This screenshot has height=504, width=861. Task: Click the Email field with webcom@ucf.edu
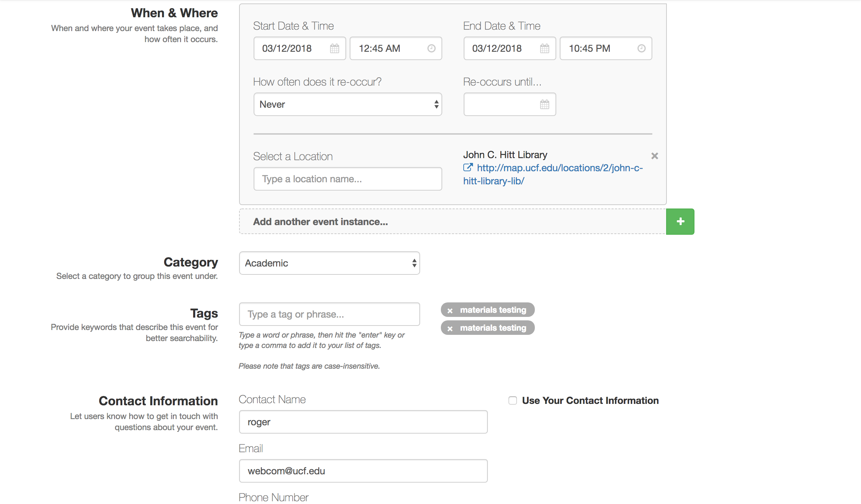[x=363, y=471]
